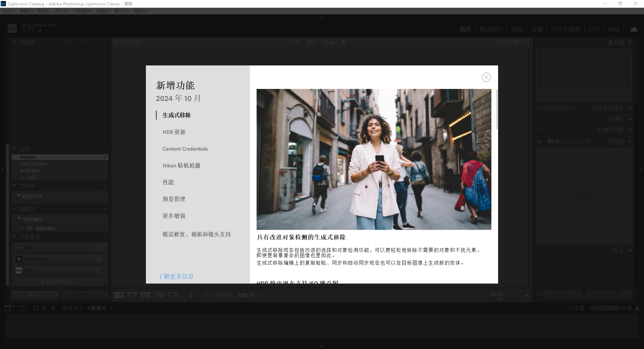Open the toolbar options dropdown arrow
This screenshot has height=349, width=644.
[x=527, y=295]
